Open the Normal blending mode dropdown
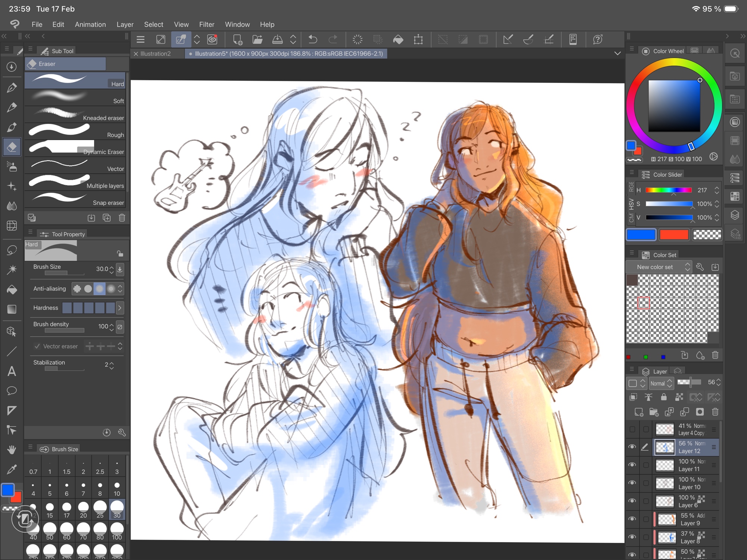The height and width of the screenshot is (560, 747). 661,383
